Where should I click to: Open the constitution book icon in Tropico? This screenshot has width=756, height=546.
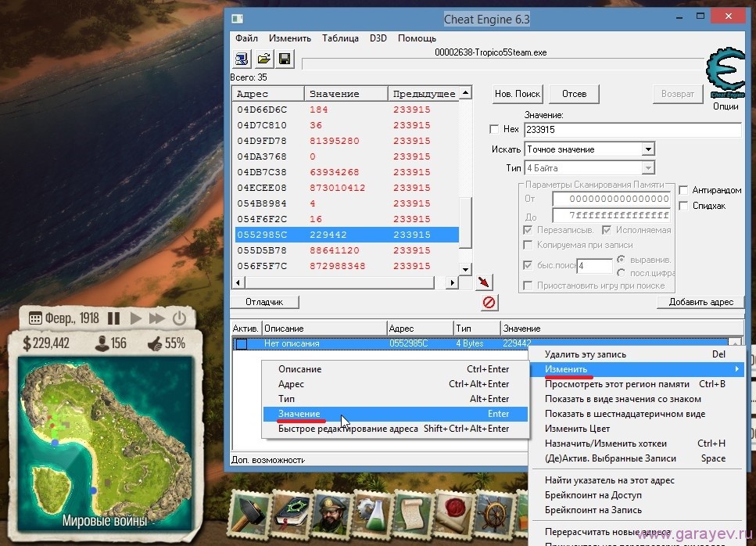point(291,514)
